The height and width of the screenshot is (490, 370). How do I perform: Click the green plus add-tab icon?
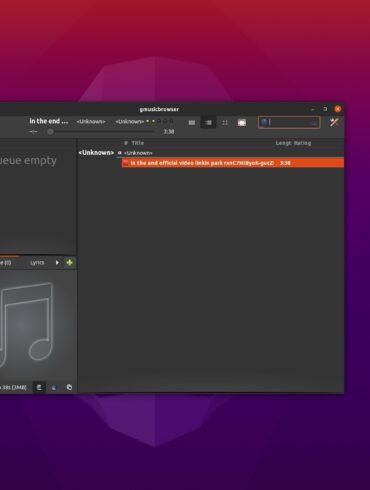(69, 263)
